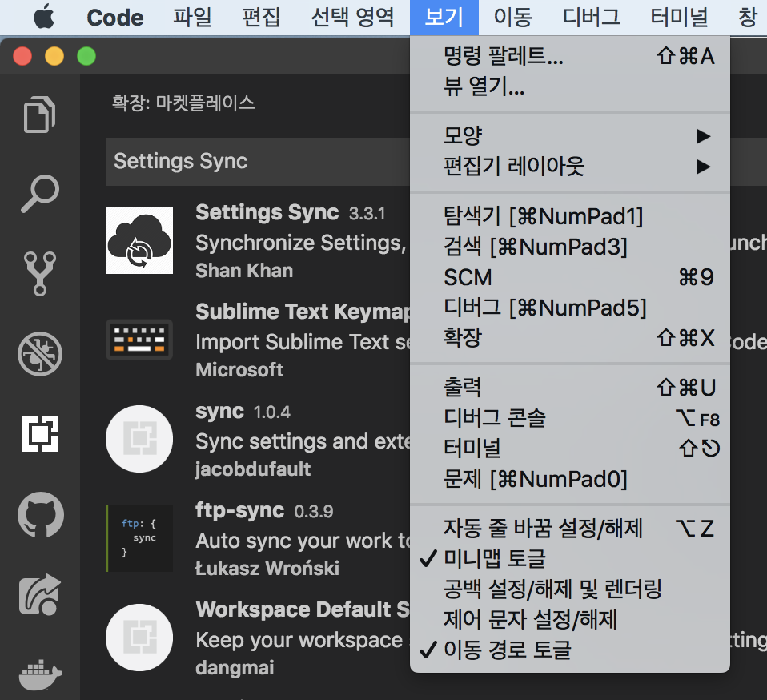Open the ftp-sync 0.3.9 extension title
The image size is (767, 700).
click(239, 510)
